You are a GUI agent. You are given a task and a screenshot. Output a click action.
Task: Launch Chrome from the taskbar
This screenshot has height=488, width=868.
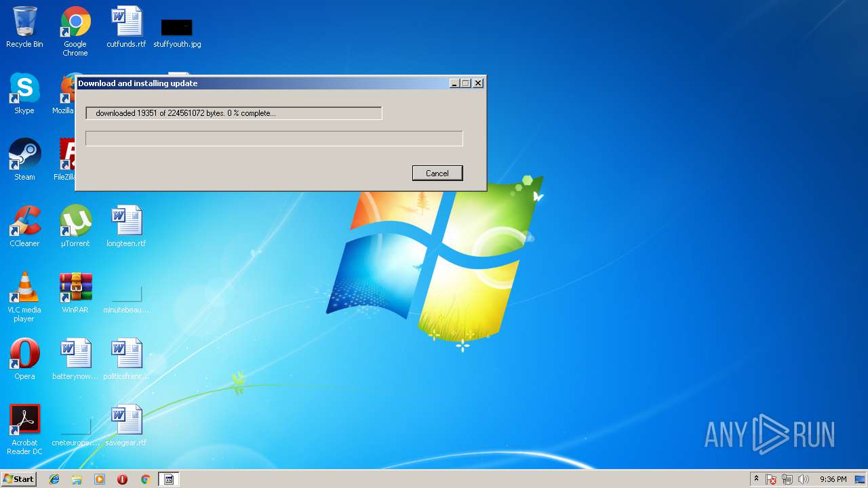[145, 479]
